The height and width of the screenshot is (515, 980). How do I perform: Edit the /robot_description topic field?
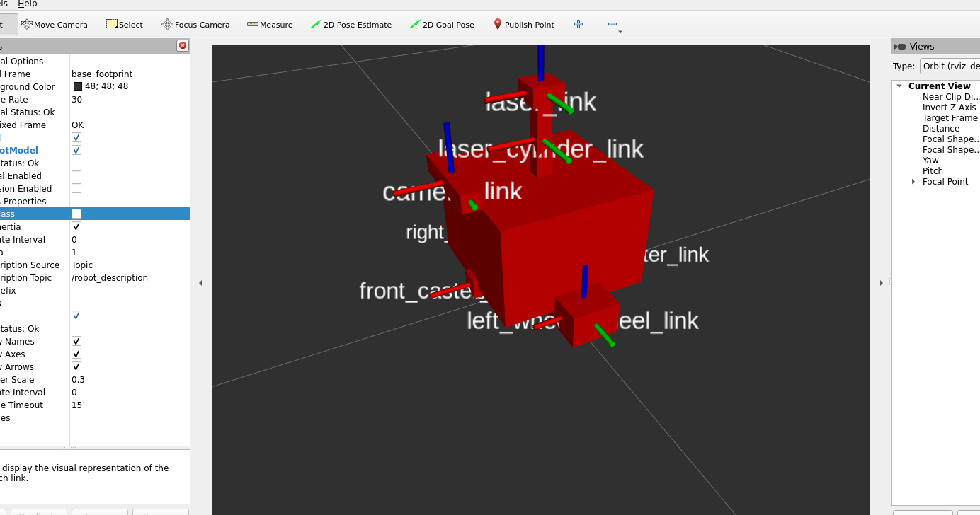(x=110, y=278)
